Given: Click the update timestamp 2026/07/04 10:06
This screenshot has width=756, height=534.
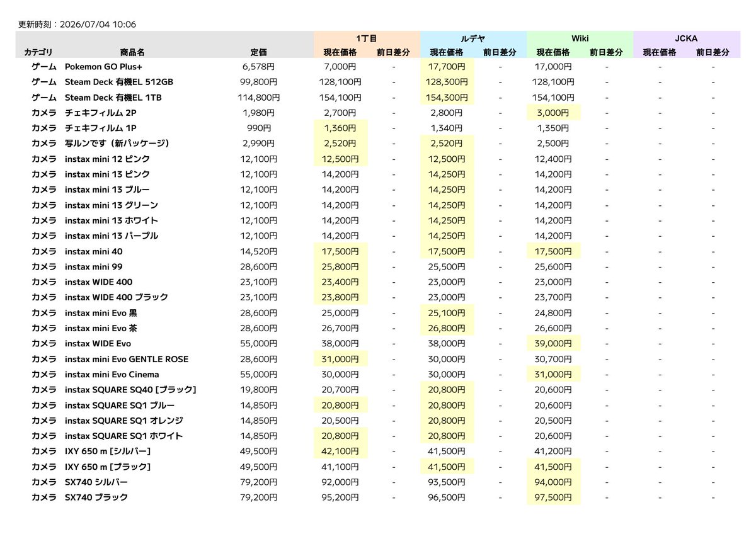Looking at the screenshot, I should tap(98, 25).
